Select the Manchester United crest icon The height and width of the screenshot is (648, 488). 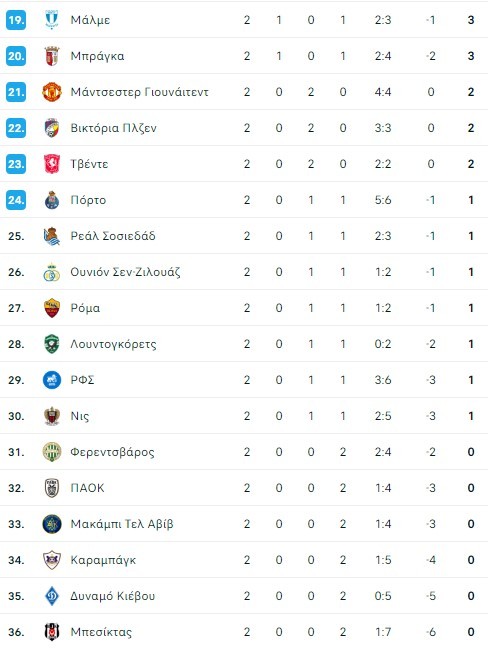click(x=52, y=92)
